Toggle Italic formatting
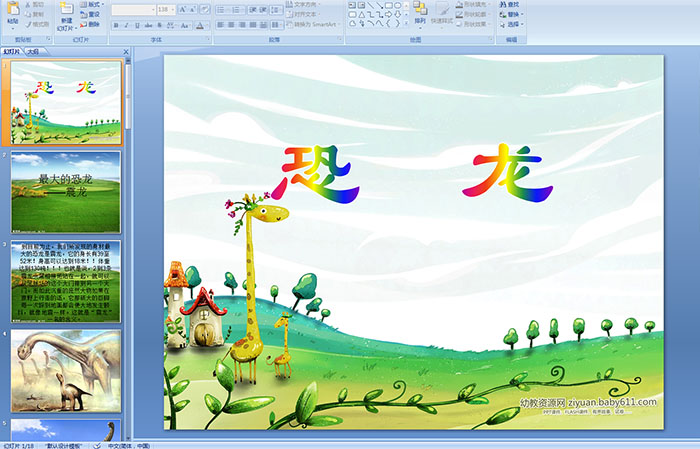The width and height of the screenshot is (700, 449). 126,25
